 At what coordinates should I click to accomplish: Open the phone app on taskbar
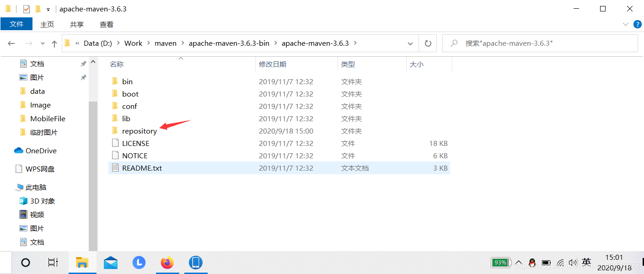coord(196,263)
